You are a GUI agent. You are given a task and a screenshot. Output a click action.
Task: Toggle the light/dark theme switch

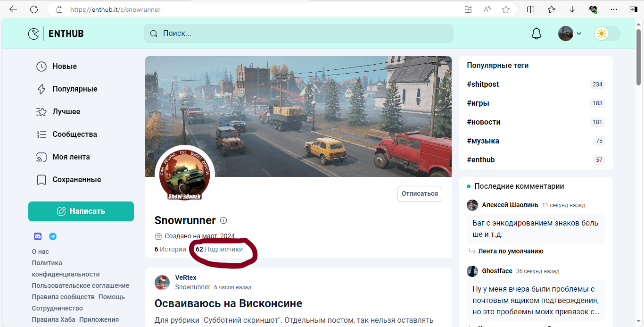[607, 34]
